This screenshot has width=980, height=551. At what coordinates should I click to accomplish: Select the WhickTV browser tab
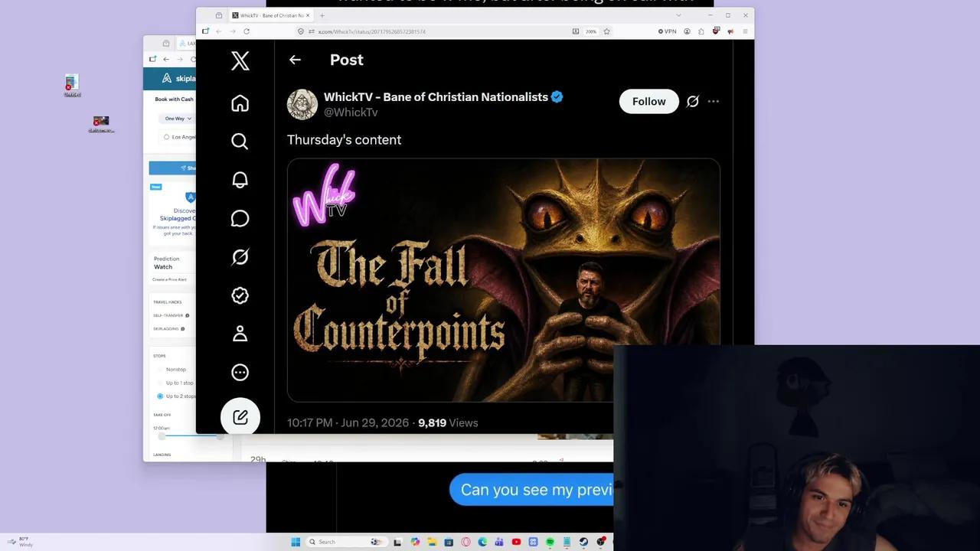(x=270, y=15)
